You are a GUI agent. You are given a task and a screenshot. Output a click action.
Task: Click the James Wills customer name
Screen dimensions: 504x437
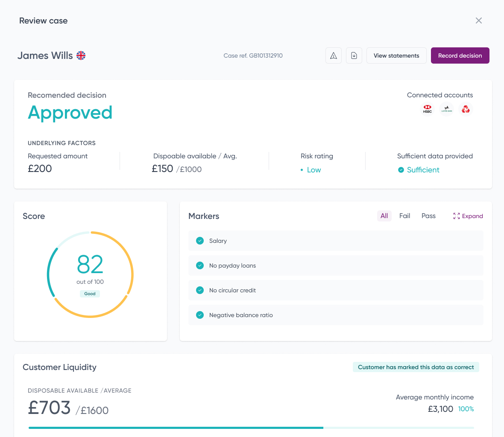tap(45, 55)
